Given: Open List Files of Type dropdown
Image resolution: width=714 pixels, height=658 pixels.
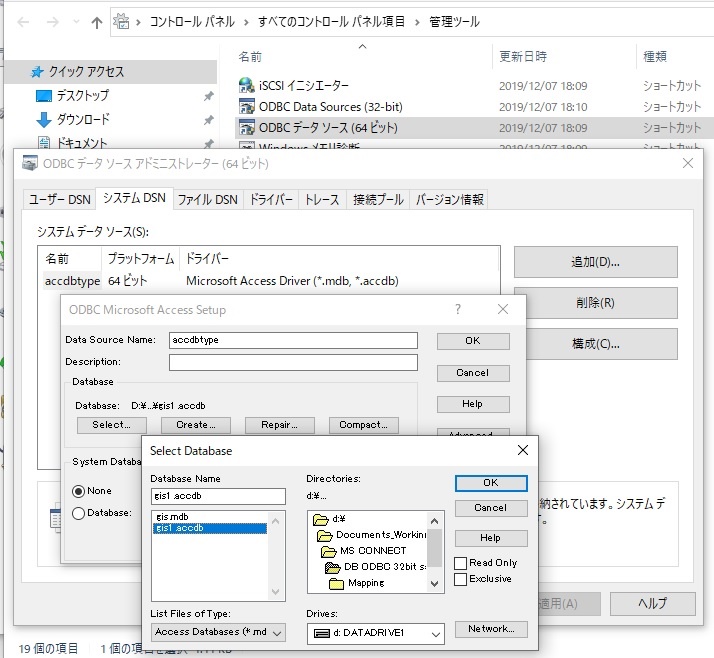Looking at the screenshot, I should (x=218, y=632).
